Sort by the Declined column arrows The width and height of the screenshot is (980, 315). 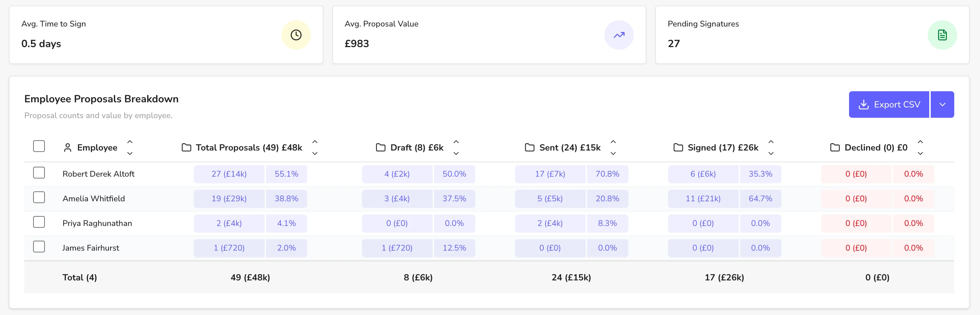tap(920, 148)
